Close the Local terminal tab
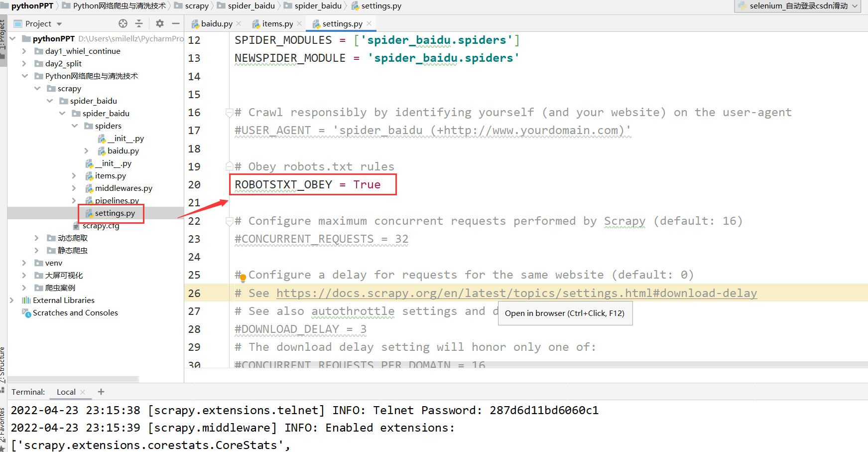 pyautogui.click(x=83, y=392)
